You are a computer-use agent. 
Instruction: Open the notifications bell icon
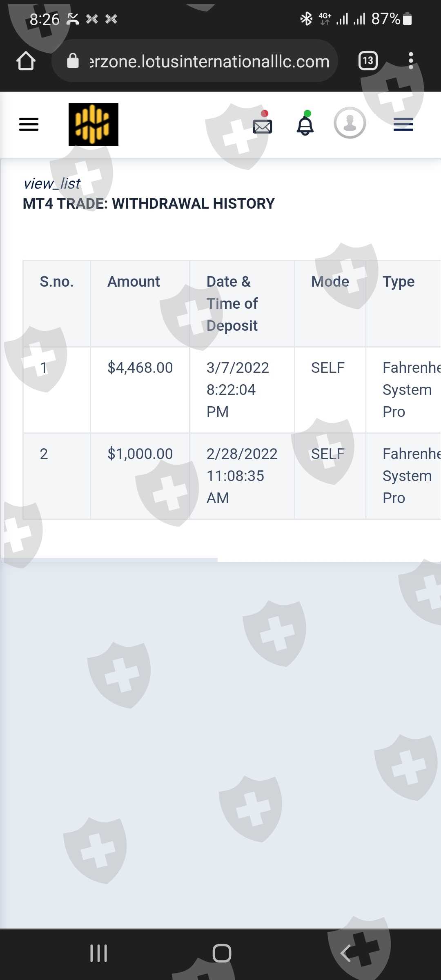[305, 125]
